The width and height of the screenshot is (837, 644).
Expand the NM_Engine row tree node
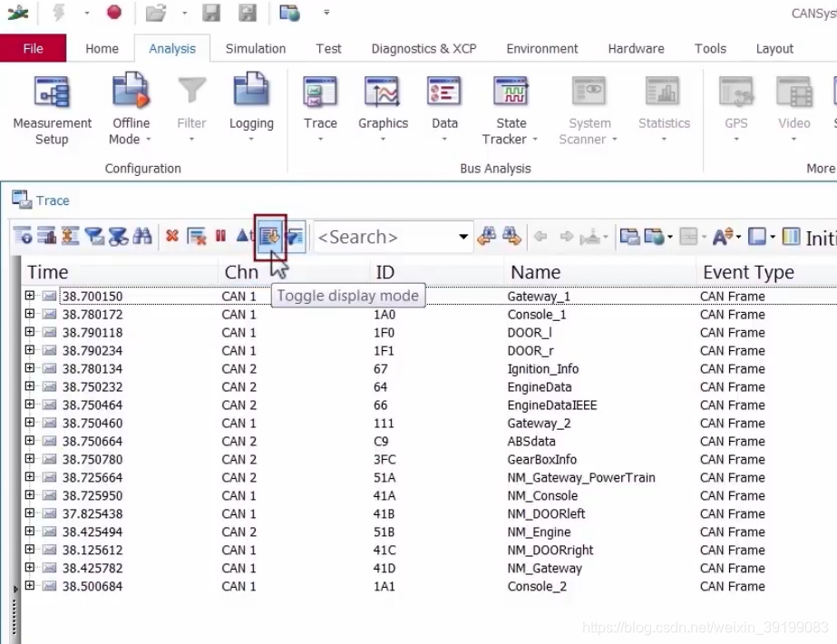pos(29,531)
